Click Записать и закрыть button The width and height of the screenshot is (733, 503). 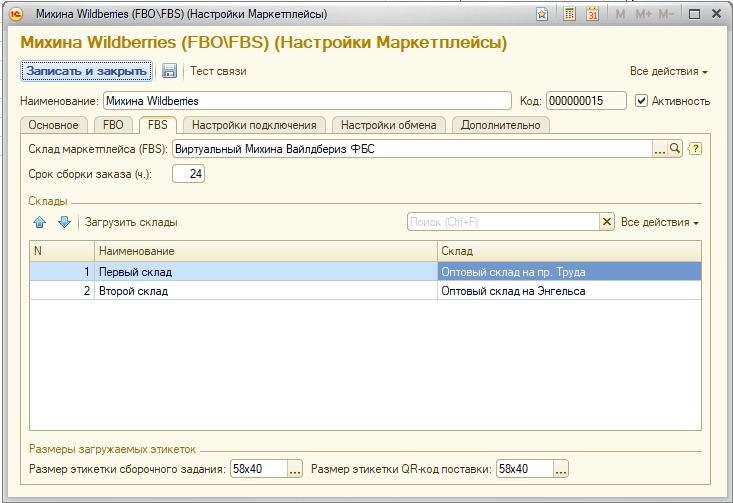point(86,71)
